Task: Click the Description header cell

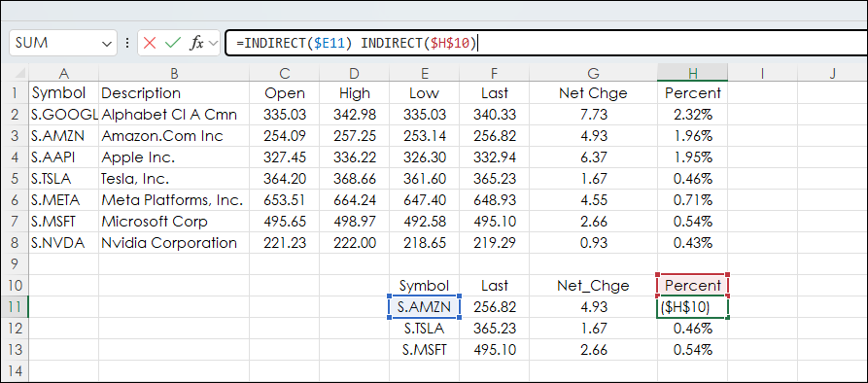Action: (174, 92)
